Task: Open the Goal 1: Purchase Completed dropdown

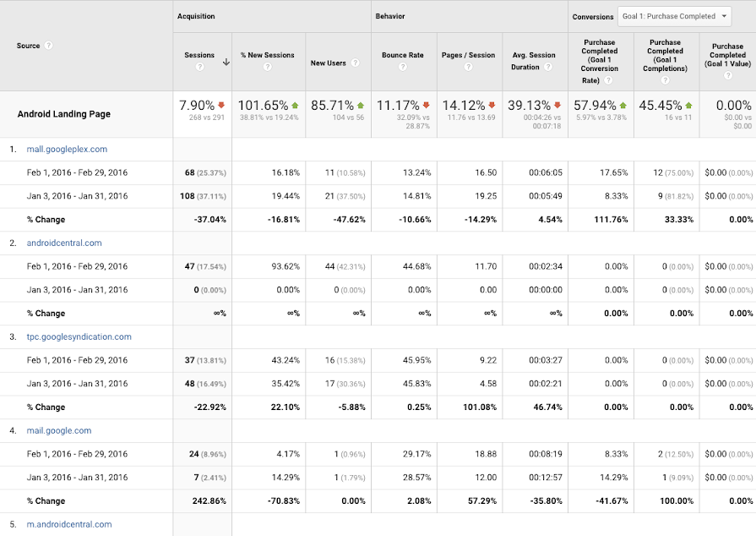Action: click(x=675, y=16)
